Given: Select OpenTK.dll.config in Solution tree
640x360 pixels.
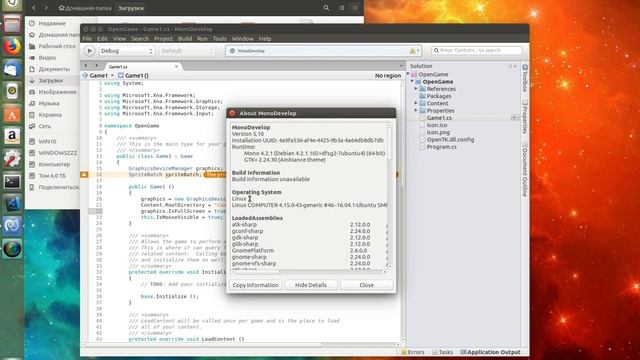Looking at the screenshot, I should (450, 140).
